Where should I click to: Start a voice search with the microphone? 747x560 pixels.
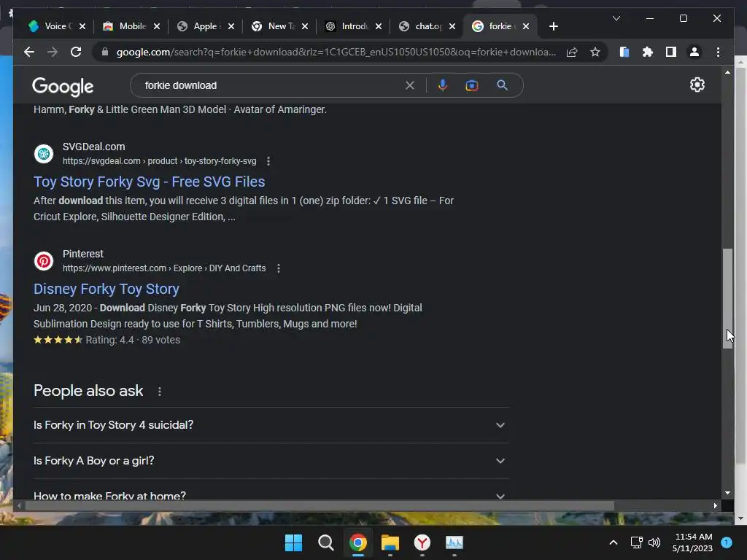pos(443,85)
